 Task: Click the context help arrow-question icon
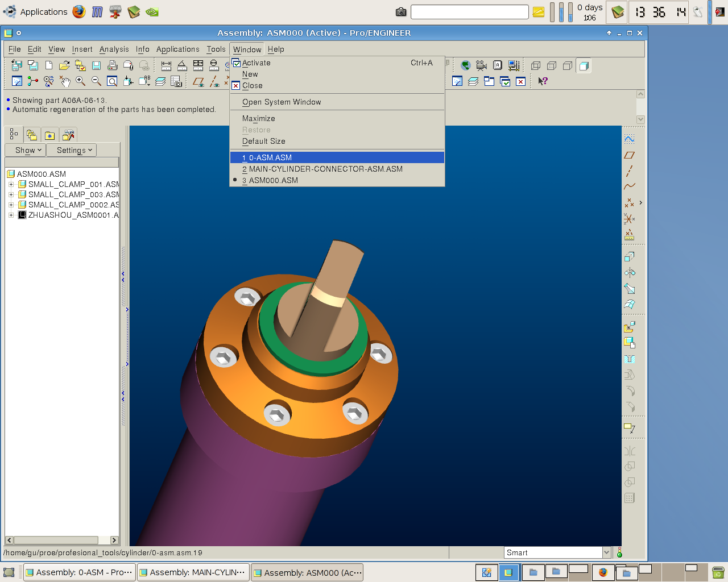[x=543, y=81]
